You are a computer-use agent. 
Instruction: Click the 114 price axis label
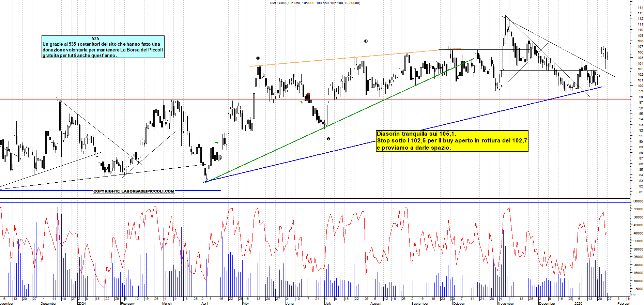click(641, 7)
